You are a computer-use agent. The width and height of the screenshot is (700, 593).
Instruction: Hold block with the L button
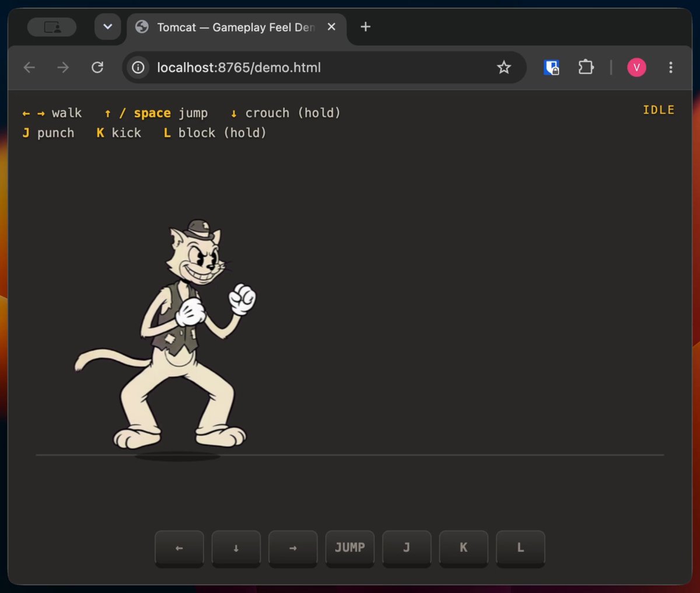(520, 548)
